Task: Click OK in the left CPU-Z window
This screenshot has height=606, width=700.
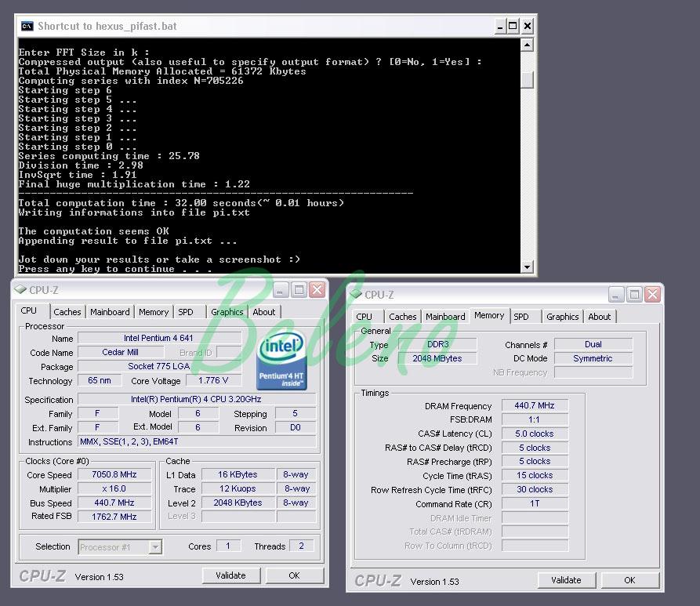Action: (294, 575)
